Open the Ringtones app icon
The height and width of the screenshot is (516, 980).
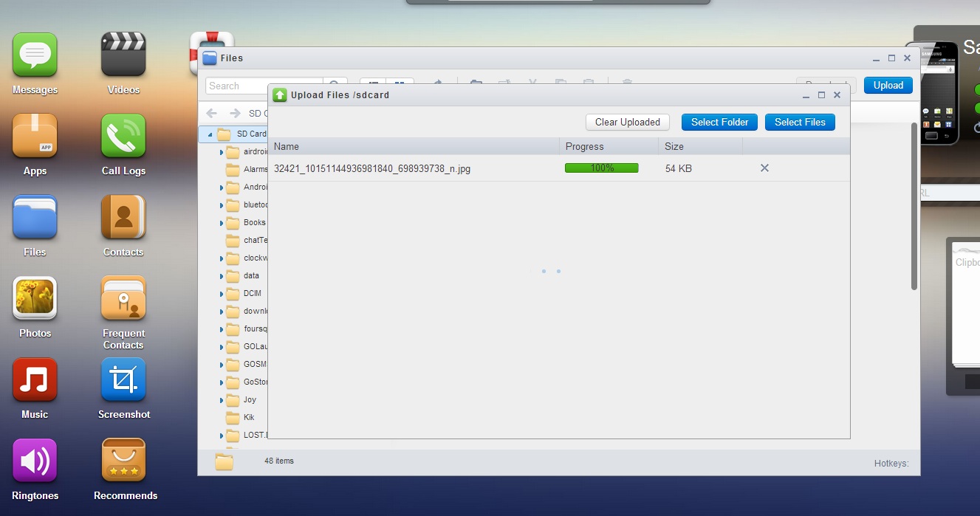(x=35, y=461)
